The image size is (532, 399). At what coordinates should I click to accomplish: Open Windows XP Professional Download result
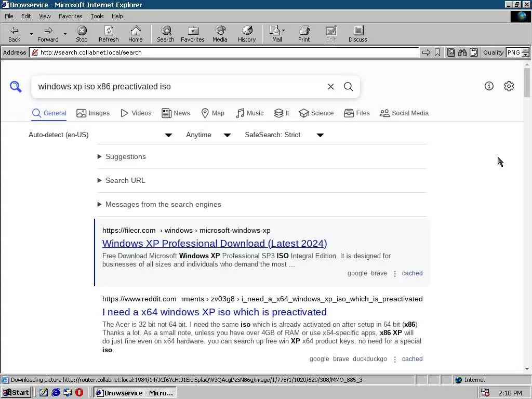pos(215,243)
